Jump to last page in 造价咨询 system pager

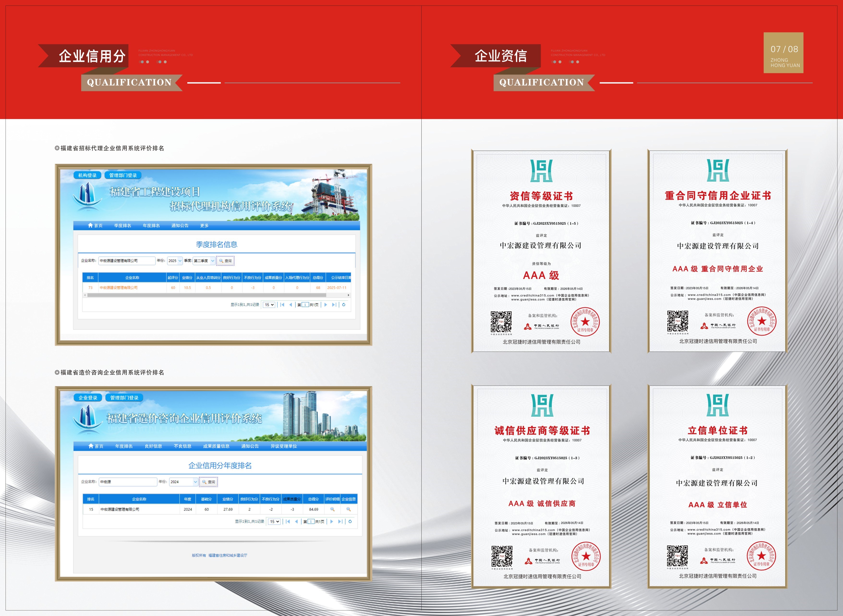click(340, 521)
